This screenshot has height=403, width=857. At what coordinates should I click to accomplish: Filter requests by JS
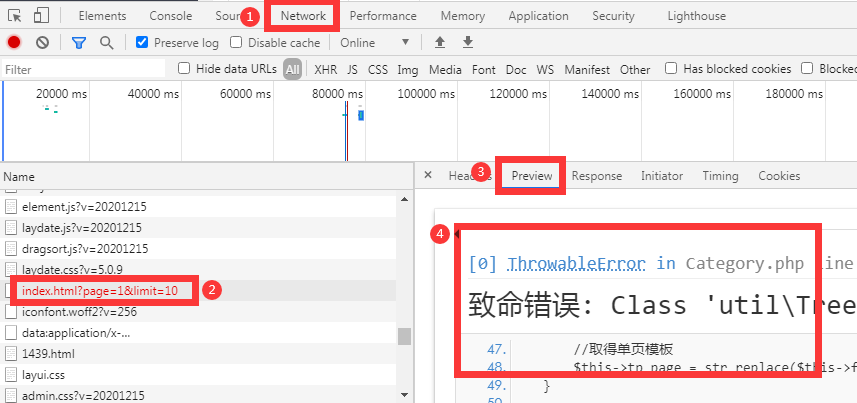pyautogui.click(x=353, y=69)
